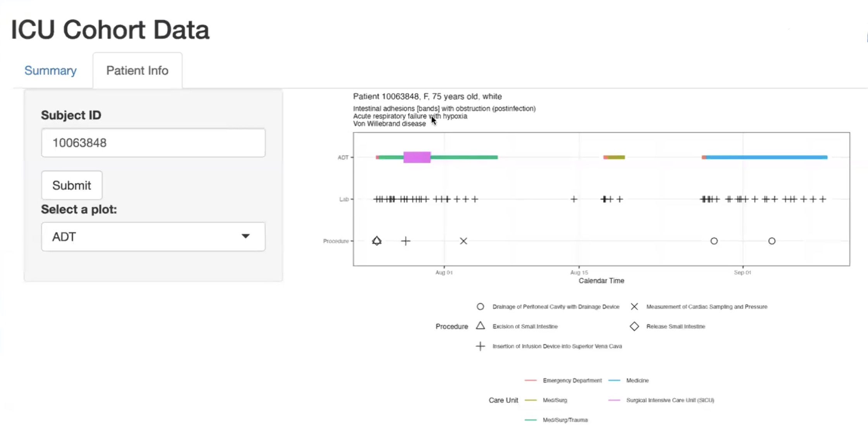Click the Submit button
Viewport: 868px width, 432px height.
pyautogui.click(x=71, y=185)
